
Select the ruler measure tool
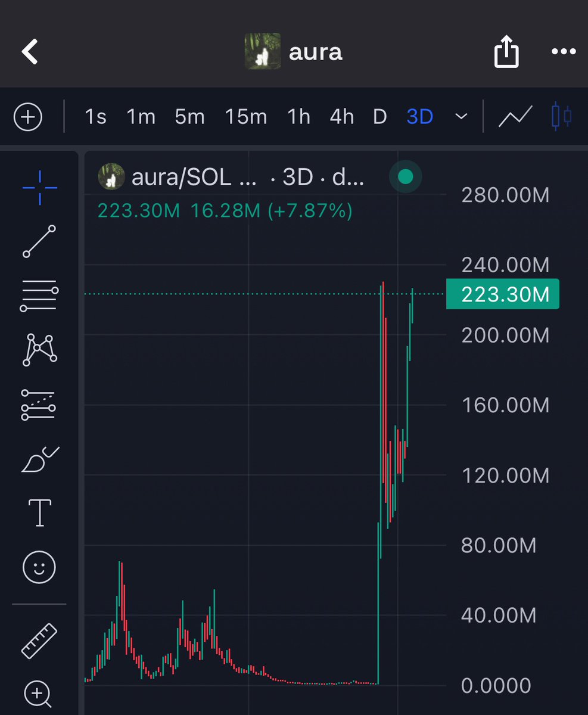39,641
